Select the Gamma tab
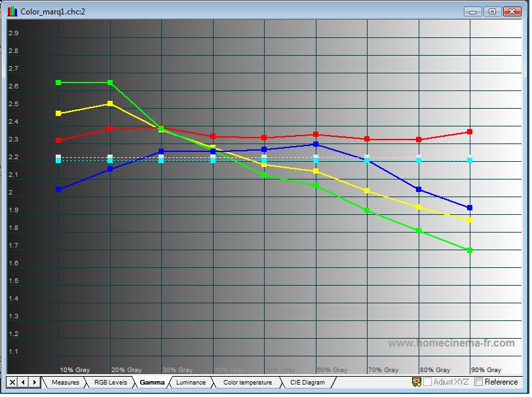 click(151, 383)
